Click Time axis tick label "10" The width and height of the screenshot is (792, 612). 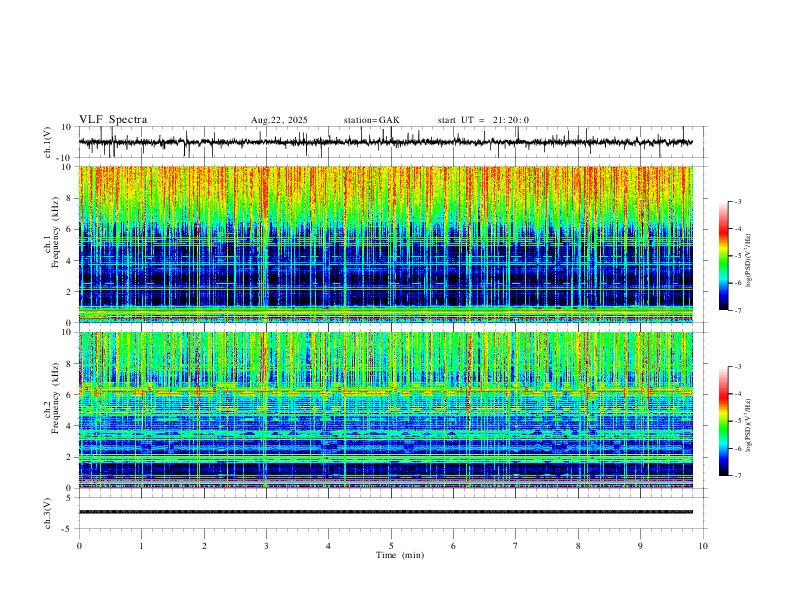[x=703, y=546]
